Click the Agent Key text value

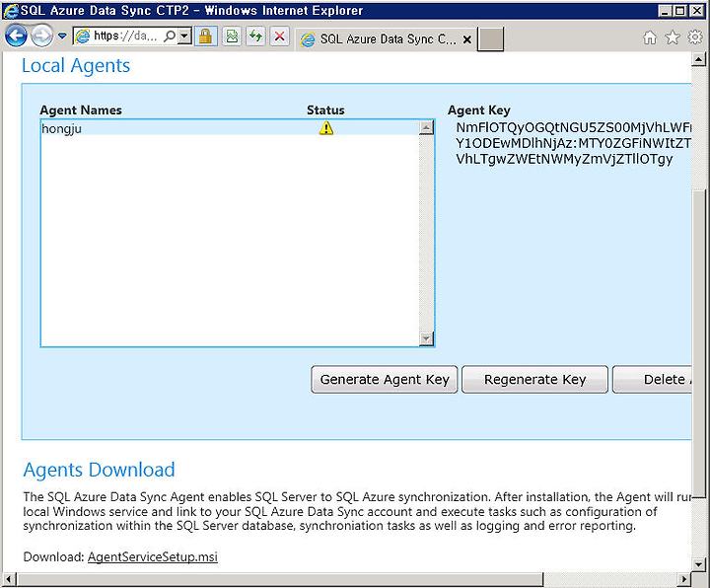click(573, 143)
